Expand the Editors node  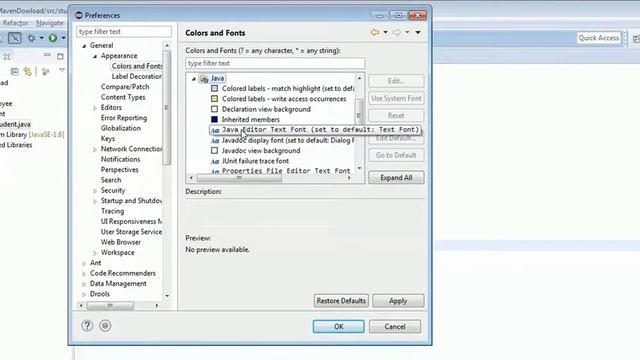pos(95,108)
